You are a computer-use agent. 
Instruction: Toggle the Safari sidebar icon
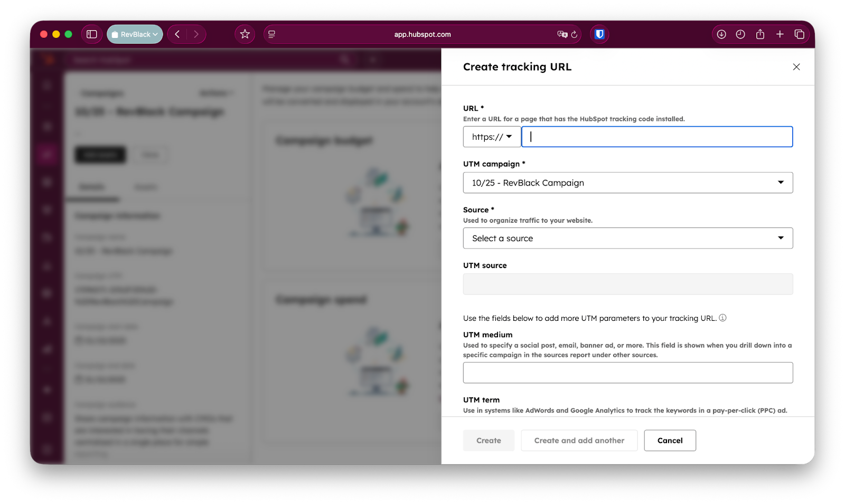92,34
